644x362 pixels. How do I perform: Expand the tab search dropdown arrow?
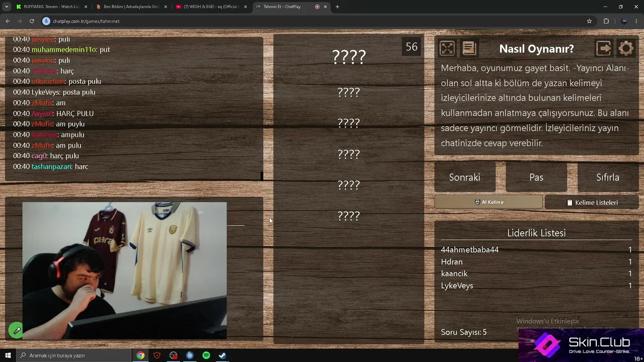pos(7,7)
